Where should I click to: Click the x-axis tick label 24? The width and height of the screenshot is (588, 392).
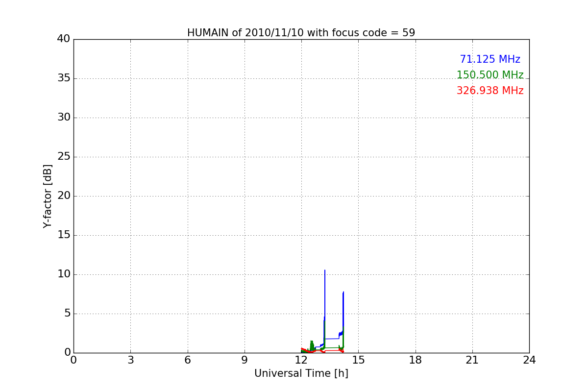click(x=529, y=360)
